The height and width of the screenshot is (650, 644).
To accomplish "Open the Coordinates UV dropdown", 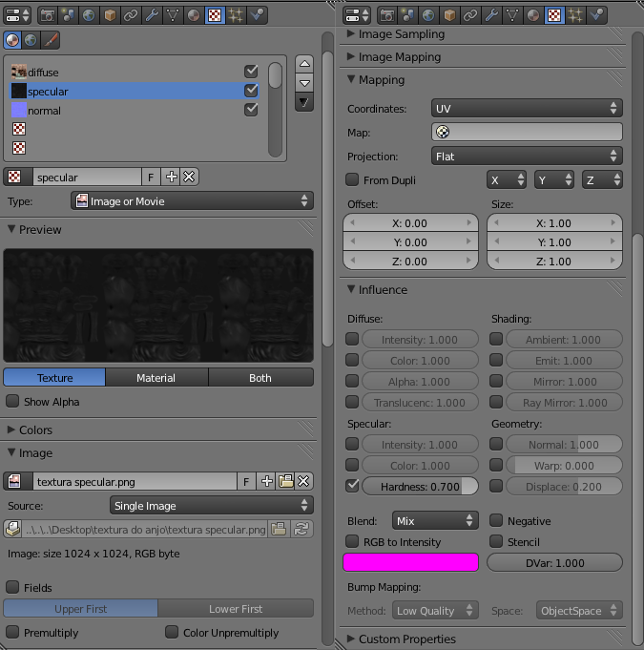I will (x=527, y=109).
